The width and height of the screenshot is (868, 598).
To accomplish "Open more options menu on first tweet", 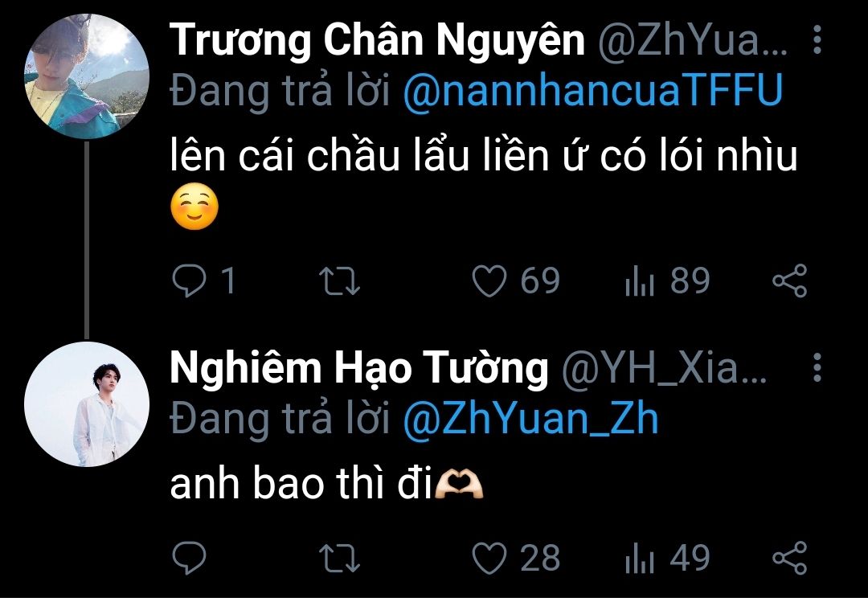I will pyautogui.click(x=817, y=39).
